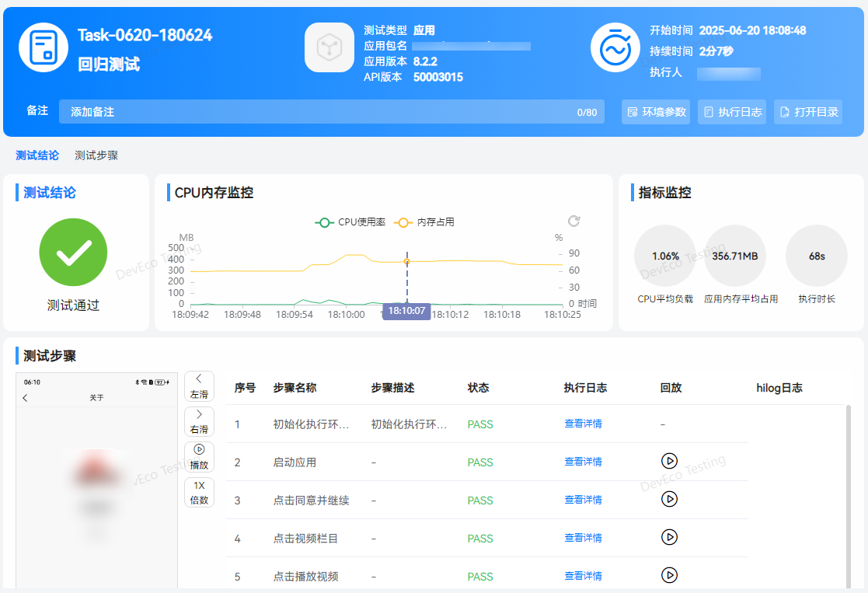868x593 pixels.
Task: Click 左滑 swipe-left arrow button
Action: point(199,386)
